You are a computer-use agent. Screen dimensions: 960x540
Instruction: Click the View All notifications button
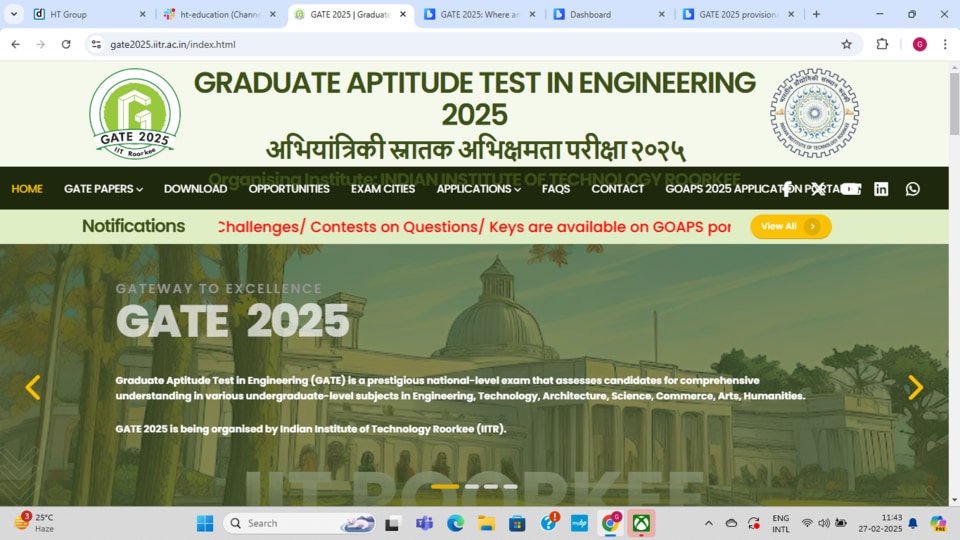(790, 227)
